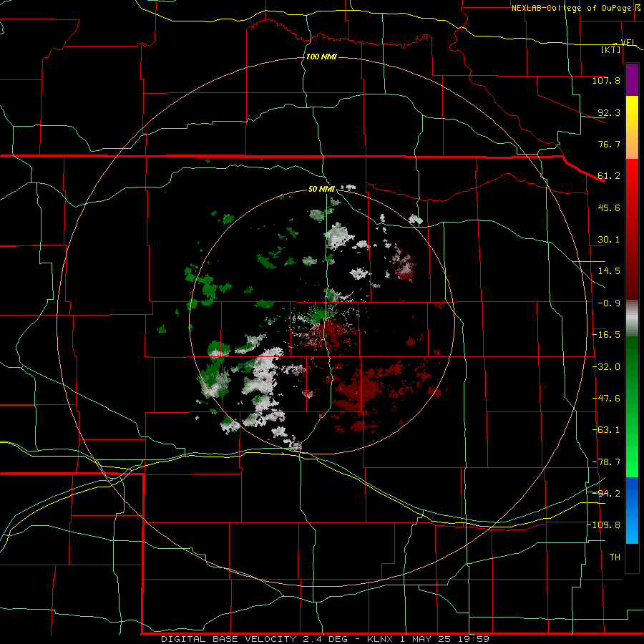Click the VEL legend heading

pyautogui.click(x=628, y=42)
